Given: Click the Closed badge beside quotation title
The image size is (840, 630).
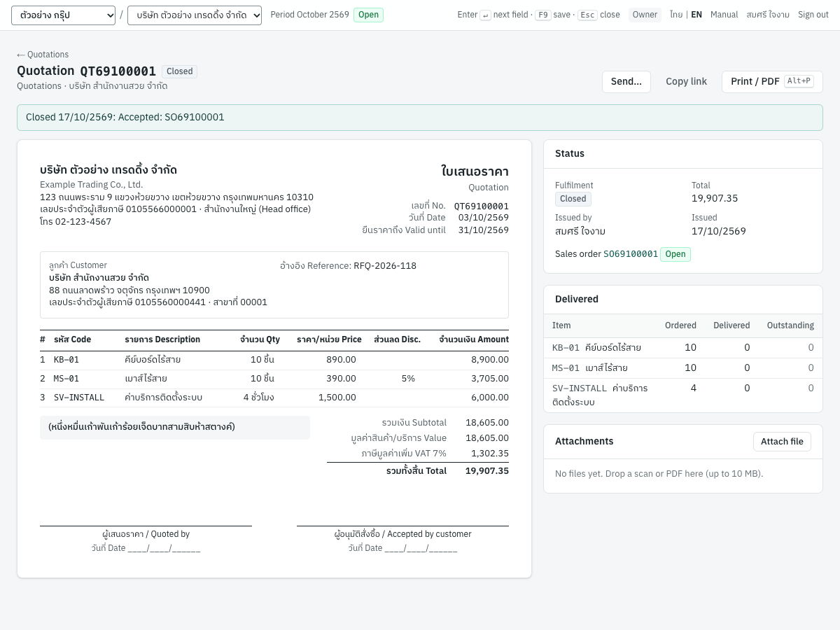Looking at the screenshot, I should click(179, 71).
